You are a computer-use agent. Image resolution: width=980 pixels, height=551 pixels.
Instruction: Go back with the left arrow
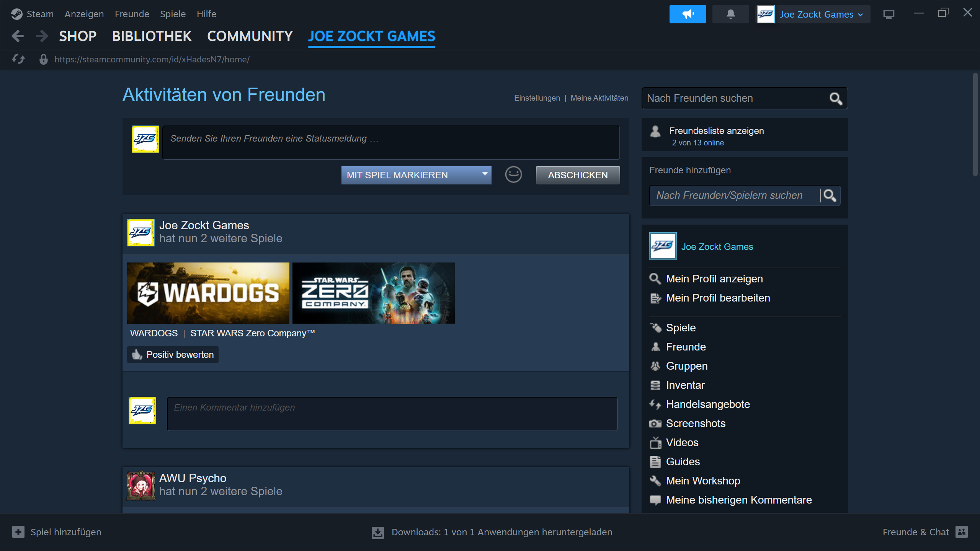click(x=18, y=36)
